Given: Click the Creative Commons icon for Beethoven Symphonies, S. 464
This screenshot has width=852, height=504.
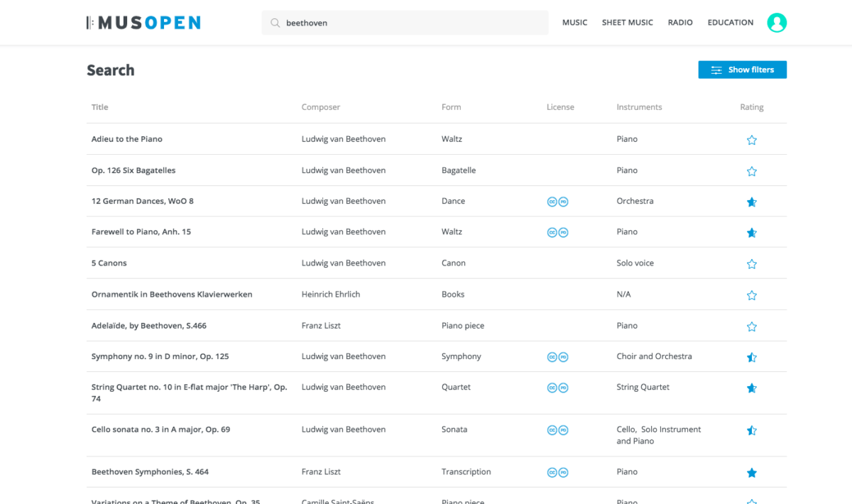Looking at the screenshot, I should tap(552, 472).
